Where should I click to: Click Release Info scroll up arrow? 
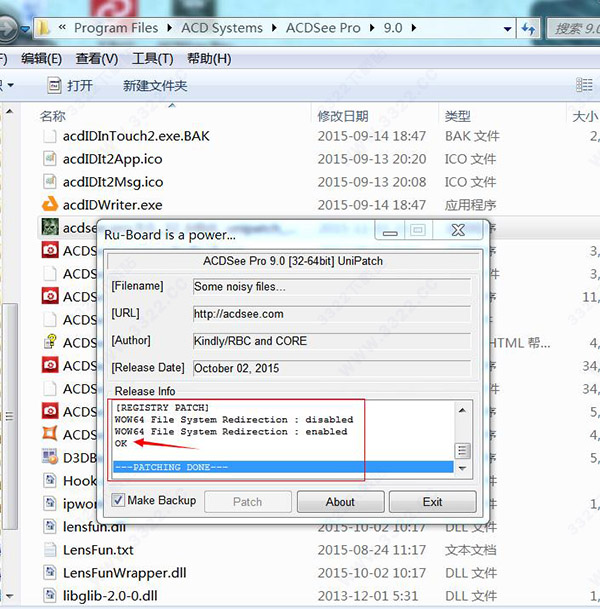pyautogui.click(x=462, y=410)
